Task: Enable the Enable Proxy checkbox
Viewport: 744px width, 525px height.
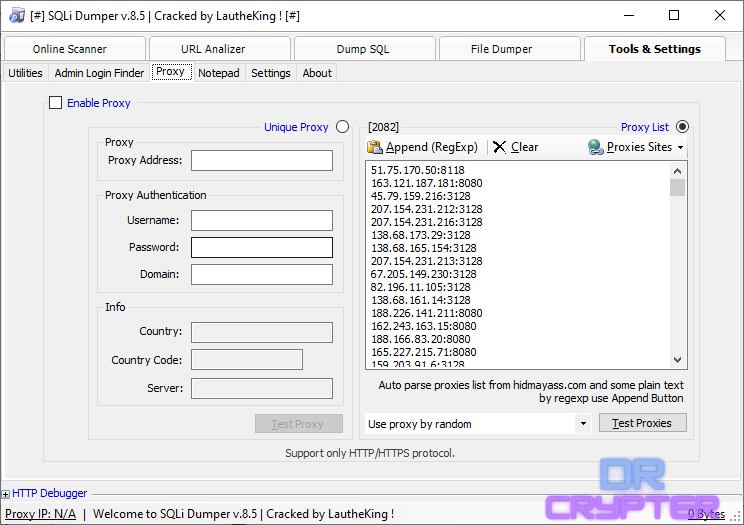Action: 56,103
